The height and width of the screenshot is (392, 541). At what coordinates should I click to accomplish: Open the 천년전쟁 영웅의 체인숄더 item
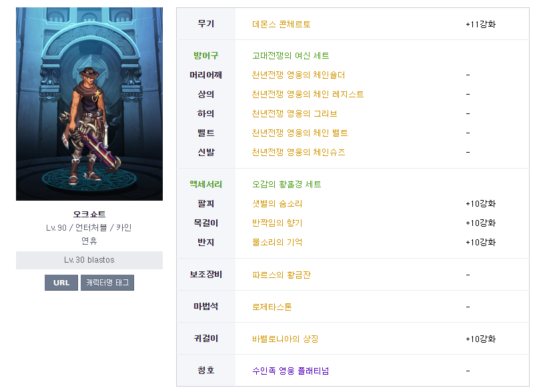(x=298, y=75)
